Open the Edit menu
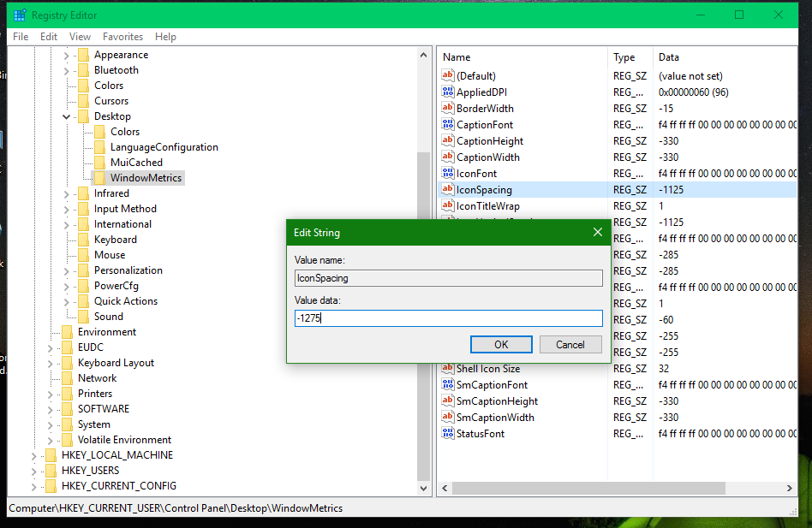 [48, 37]
